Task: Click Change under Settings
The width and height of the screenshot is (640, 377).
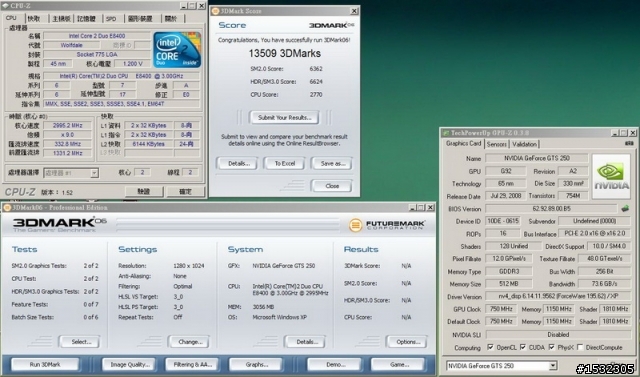Action: tap(189, 342)
